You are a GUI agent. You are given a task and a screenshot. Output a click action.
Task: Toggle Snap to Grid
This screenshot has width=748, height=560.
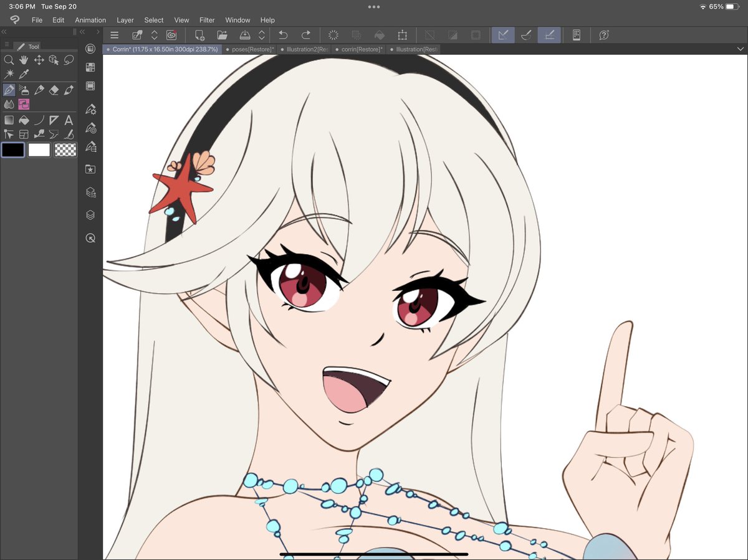(x=549, y=36)
